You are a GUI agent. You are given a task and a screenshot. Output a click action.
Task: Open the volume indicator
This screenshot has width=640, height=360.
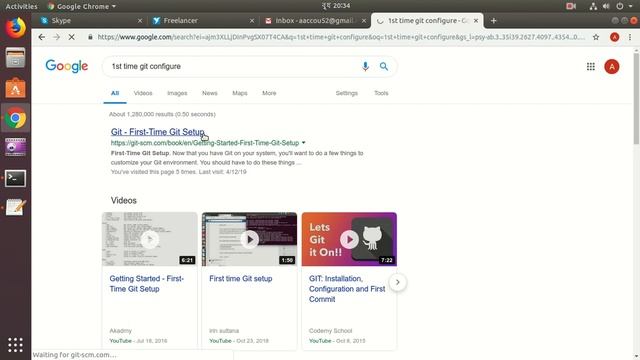(606, 6)
